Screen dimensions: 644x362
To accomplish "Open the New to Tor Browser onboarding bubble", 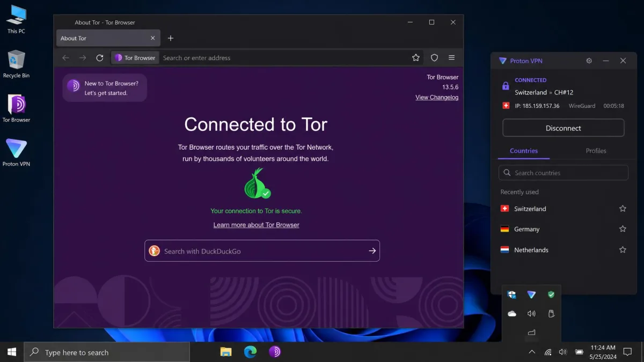I will (x=105, y=88).
